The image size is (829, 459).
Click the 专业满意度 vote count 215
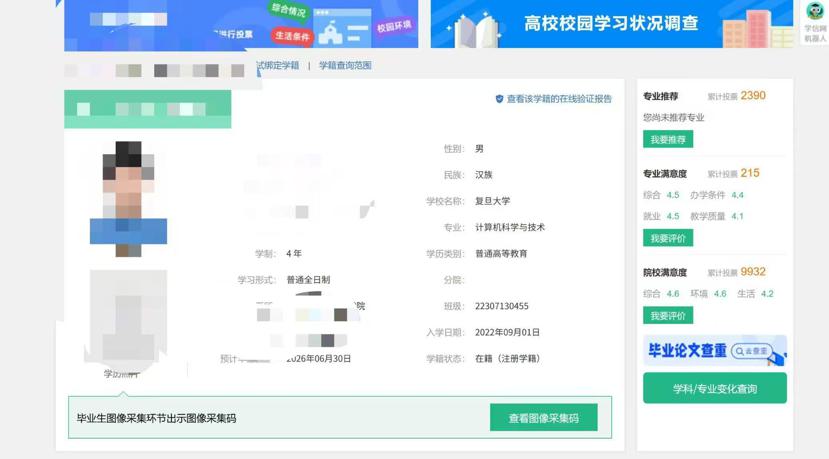click(750, 173)
